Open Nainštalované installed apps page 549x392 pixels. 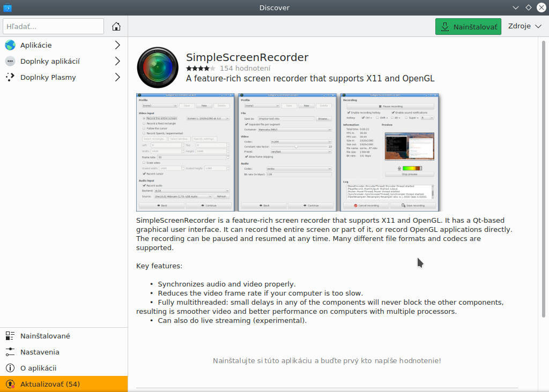click(x=64, y=336)
